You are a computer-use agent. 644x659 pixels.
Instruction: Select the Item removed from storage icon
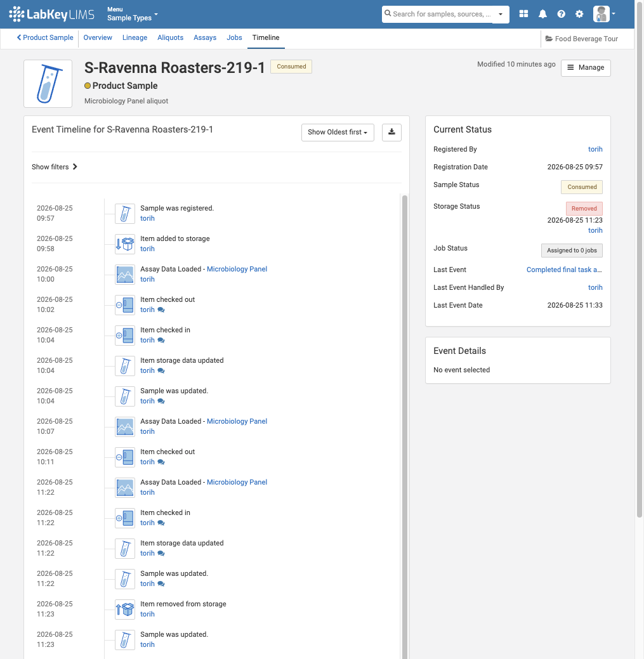[x=125, y=610]
